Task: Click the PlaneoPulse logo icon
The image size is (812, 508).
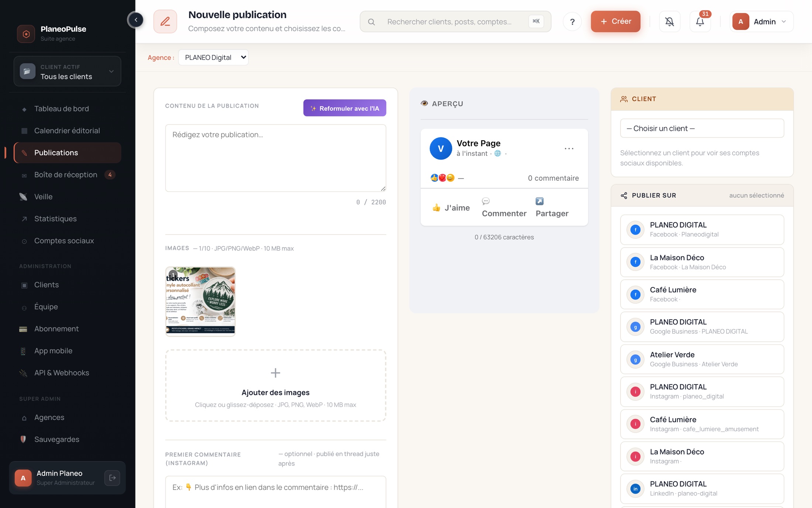Action: click(x=26, y=34)
